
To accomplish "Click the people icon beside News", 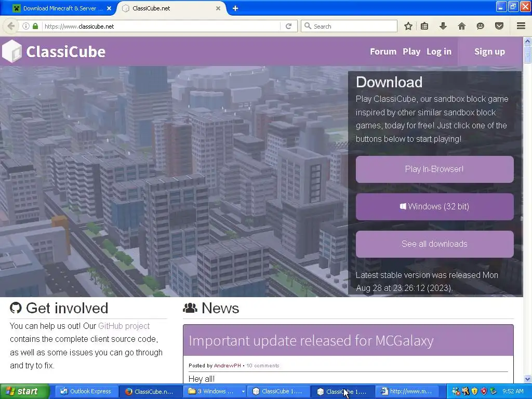I will coord(190,308).
